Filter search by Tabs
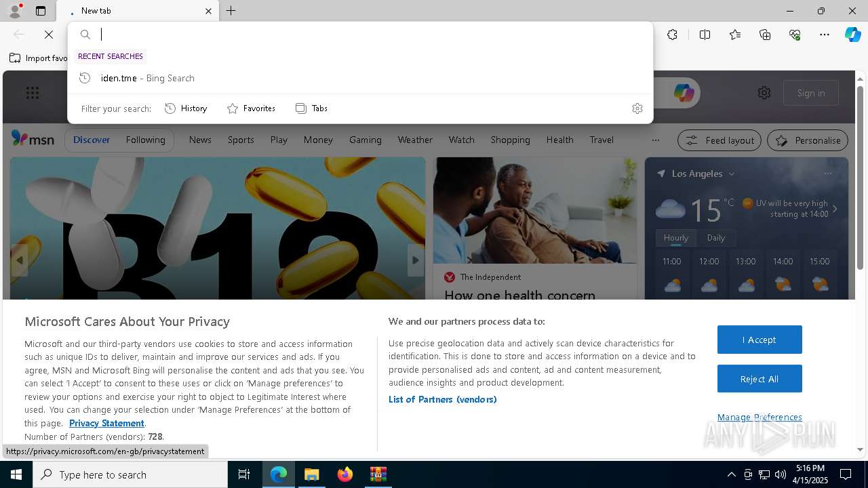The image size is (868, 488). click(311, 108)
